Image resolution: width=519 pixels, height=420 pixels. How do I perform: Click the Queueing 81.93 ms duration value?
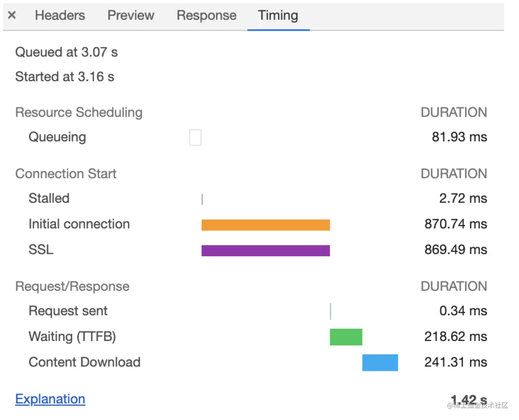pos(459,137)
